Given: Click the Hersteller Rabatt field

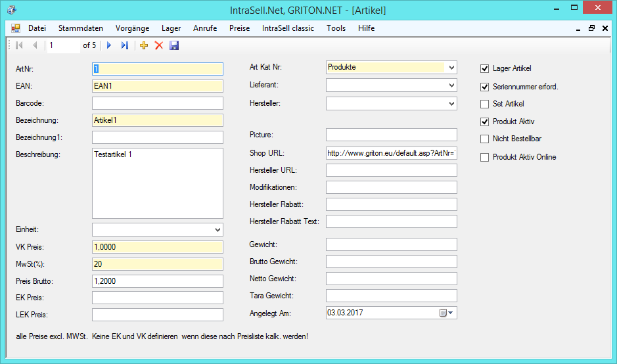Looking at the screenshot, I should tap(392, 204).
